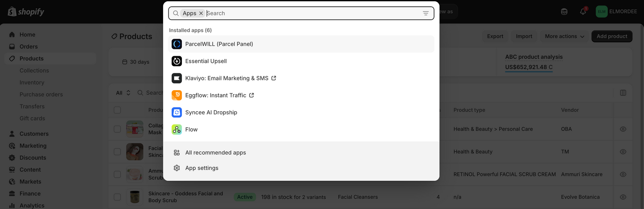Image resolution: width=644 pixels, height=209 pixels.
Task: Check the Goddess Facial and Body Scrub checkbox
Action: 117,197
